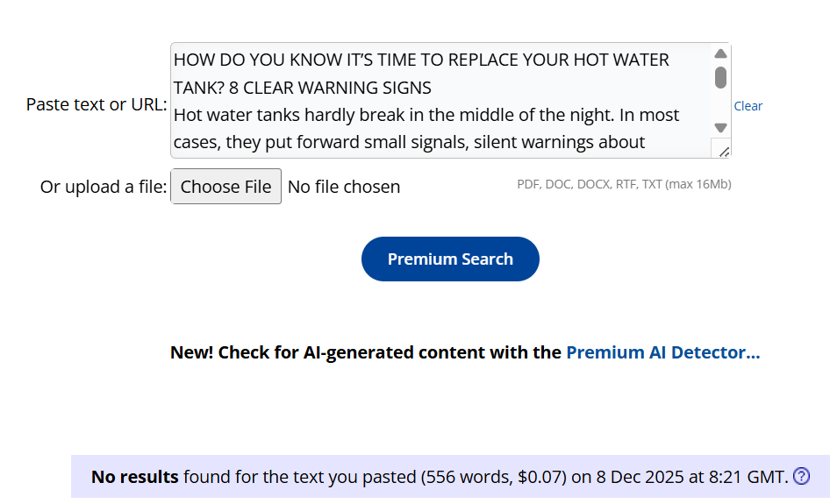Click the "cases, they put forward" line
This screenshot has width=830, height=504.
[x=409, y=142]
